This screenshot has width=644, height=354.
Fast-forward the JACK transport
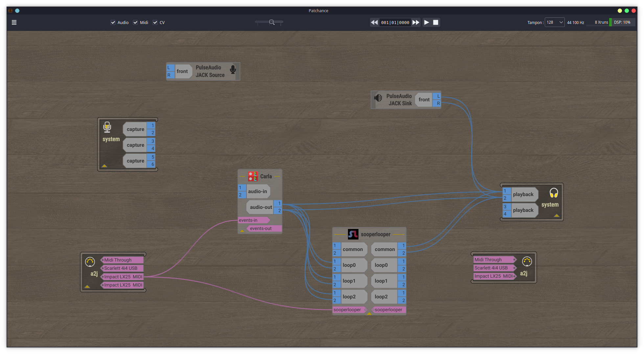(416, 22)
